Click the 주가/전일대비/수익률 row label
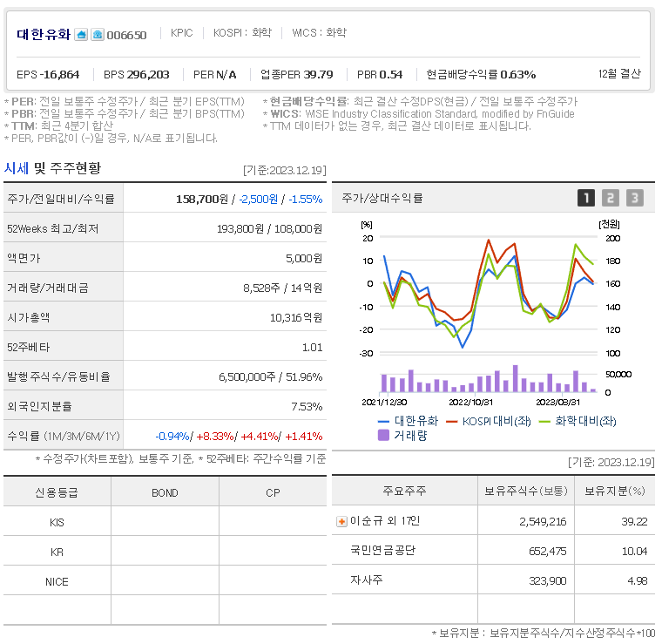This screenshot has width=662, height=644. coord(61,199)
